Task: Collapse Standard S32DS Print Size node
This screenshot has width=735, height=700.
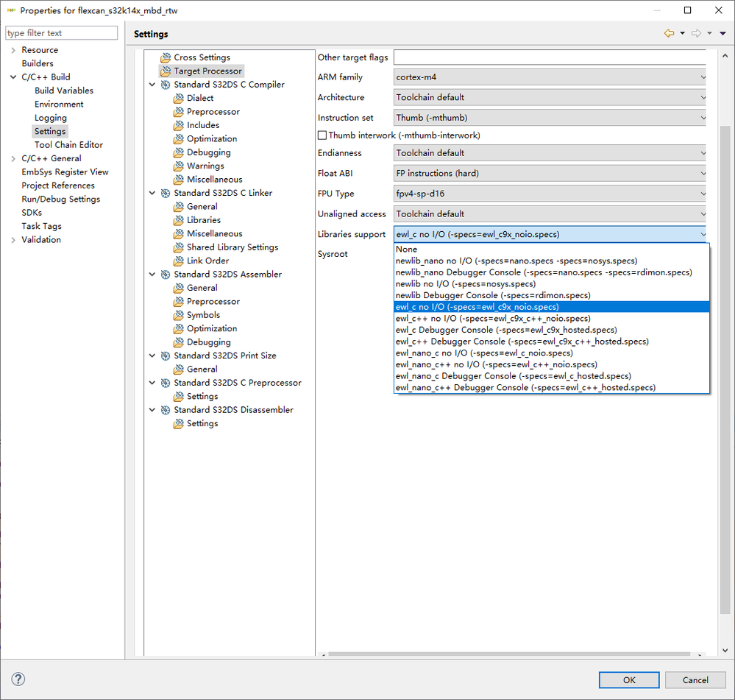Action: [x=152, y=356]
